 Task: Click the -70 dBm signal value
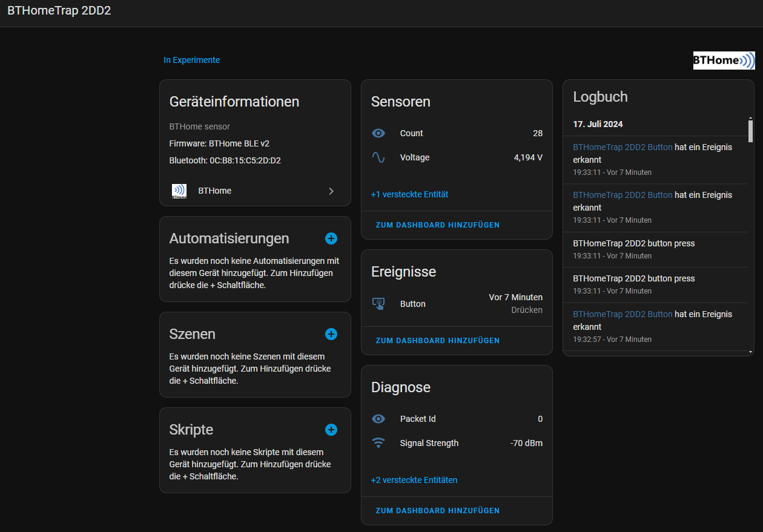coord(526,443)
